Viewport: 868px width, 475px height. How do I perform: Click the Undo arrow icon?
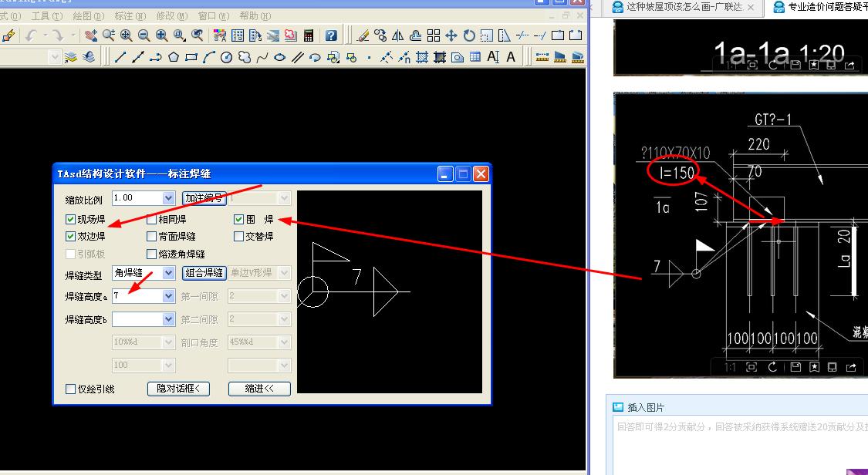point(31,35)
